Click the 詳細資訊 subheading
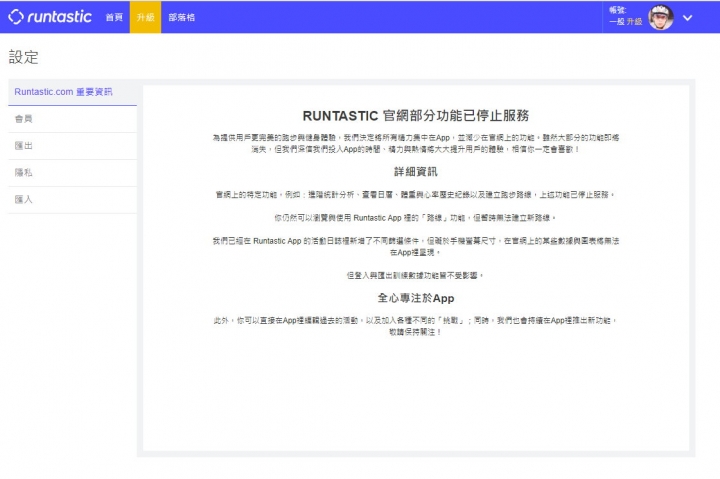 416,172
